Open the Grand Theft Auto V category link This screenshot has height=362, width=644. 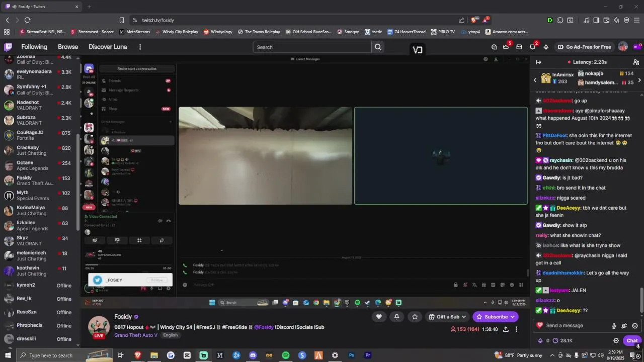click(136, 335)
